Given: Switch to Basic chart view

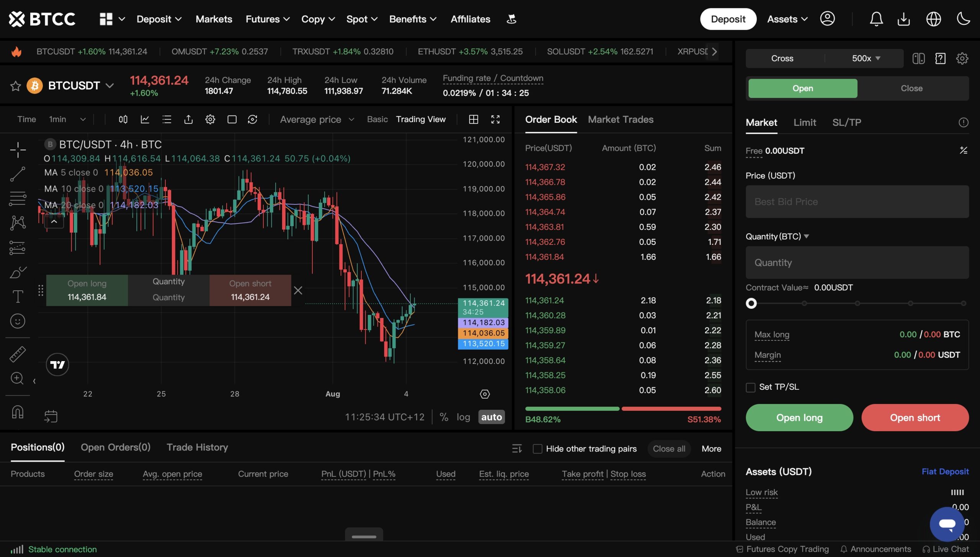Looking at the screenshot, I should pos(377,119).
